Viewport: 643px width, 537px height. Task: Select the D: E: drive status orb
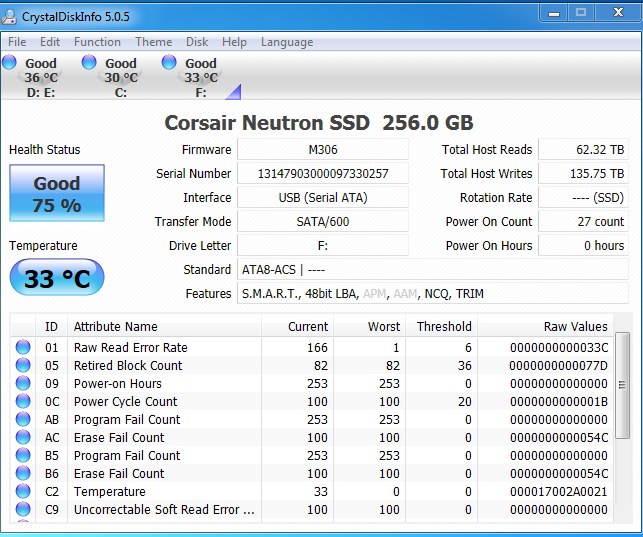point(9,63)
